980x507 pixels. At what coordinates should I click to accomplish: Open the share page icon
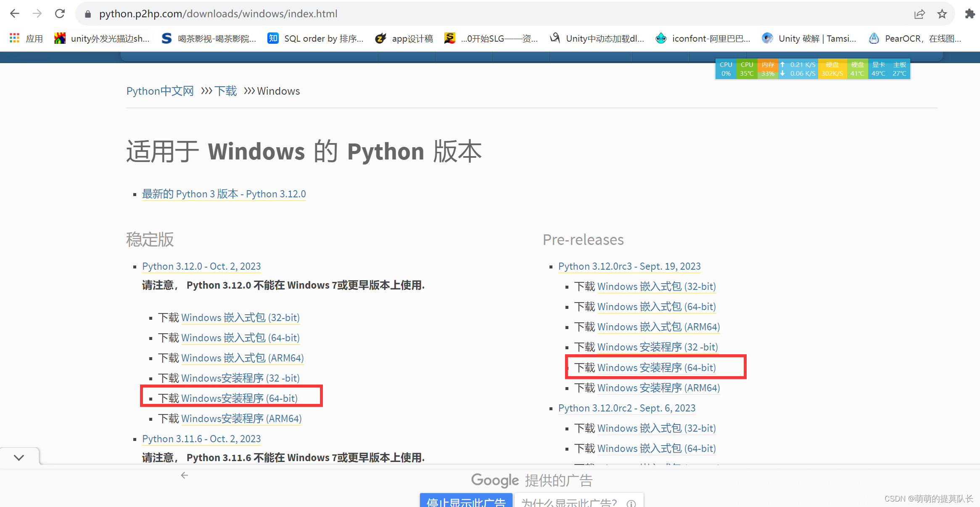[x=919, y=14]
